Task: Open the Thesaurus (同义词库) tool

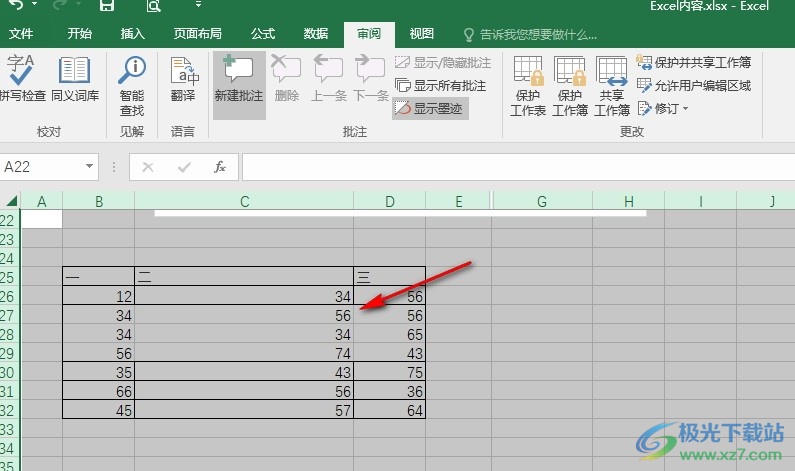Action: pyautogui.click(x=75, y=78)
